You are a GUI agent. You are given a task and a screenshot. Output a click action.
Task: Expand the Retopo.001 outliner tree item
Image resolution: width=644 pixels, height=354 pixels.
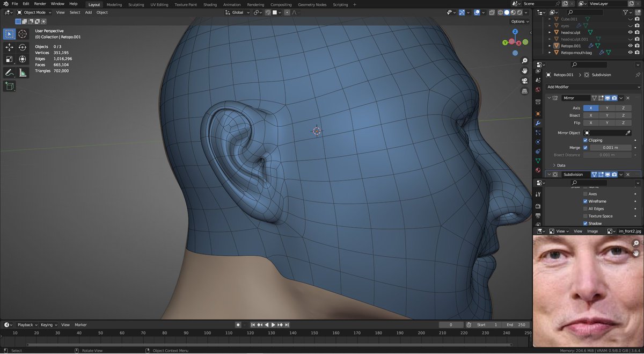(x=550, y=46)
